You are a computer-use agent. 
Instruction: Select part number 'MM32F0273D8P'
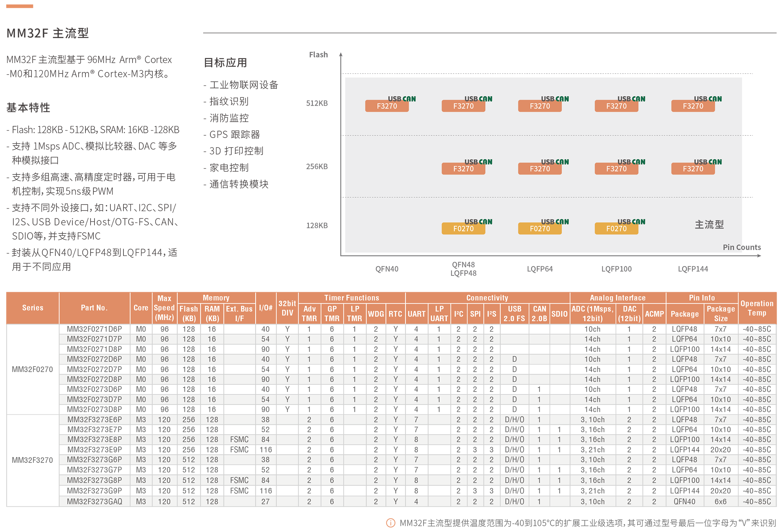pos(94,409)
